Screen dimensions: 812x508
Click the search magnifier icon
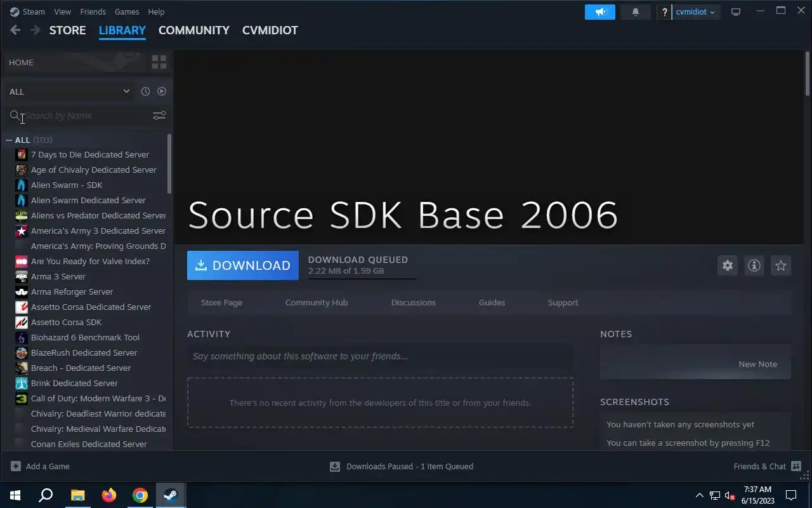(x=15, y=115)
